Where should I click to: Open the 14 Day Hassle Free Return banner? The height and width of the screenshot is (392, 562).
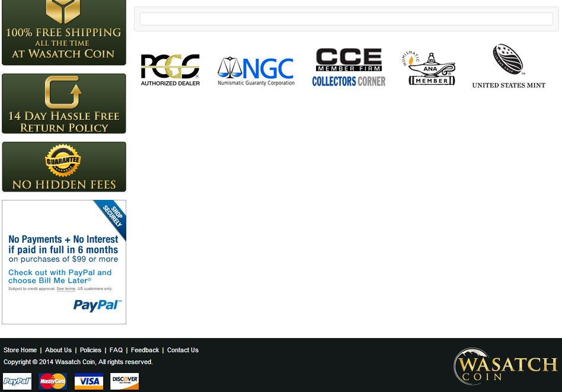click(x=64, y=104)
